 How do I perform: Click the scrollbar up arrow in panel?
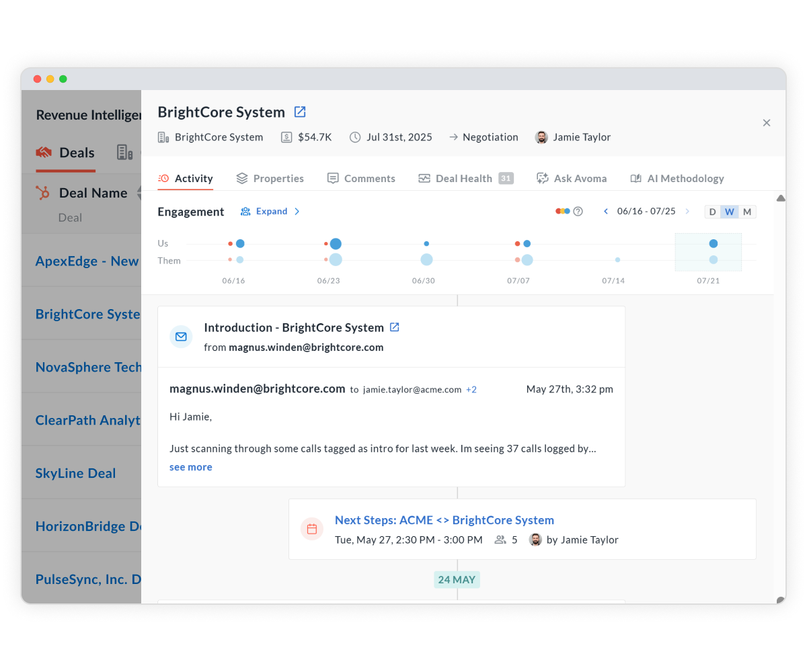[x=780, y=198]
